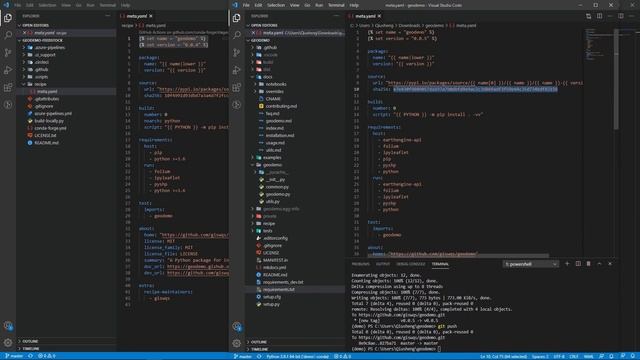The image size is (640, 360).
Task: Open requirements.txt in geodemo explorer
Action: [x=279, y=289]
